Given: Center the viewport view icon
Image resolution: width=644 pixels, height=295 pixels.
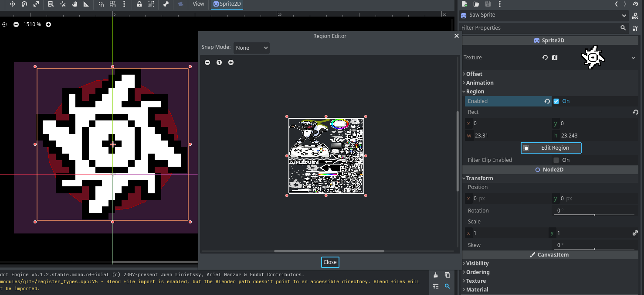Looking at the screenshot, I should (x=4, y=24).
